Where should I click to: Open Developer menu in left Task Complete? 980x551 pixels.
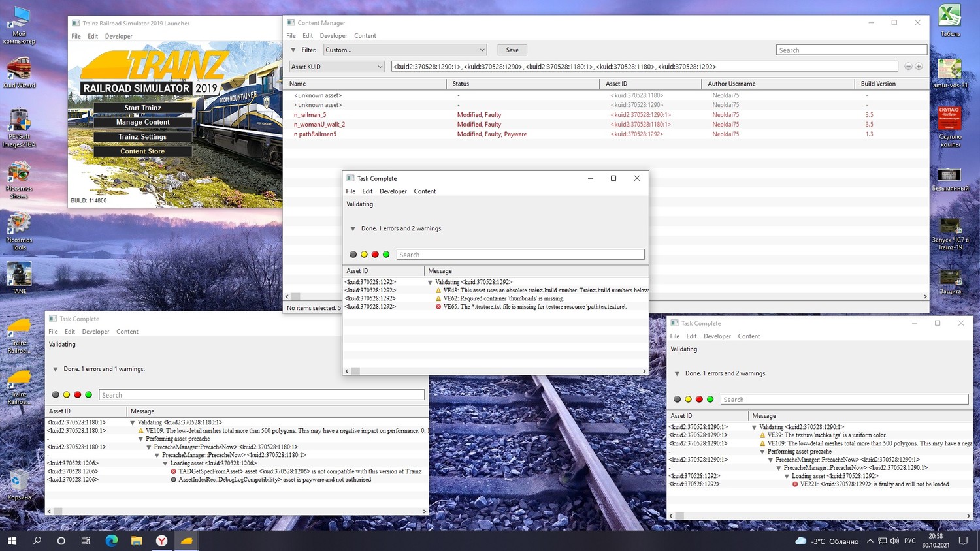click(x=95, y=332)
